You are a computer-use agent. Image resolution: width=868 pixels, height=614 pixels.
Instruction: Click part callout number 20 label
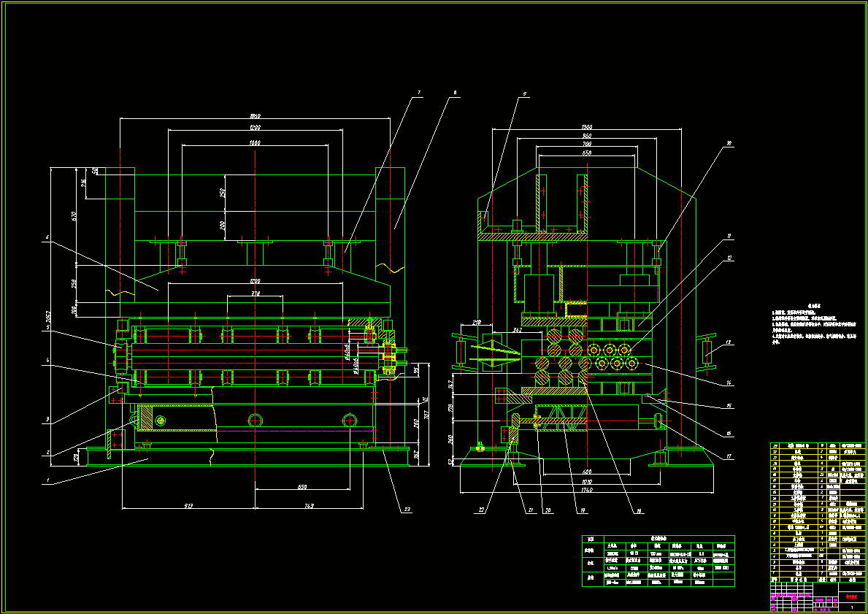pos(548,511)
